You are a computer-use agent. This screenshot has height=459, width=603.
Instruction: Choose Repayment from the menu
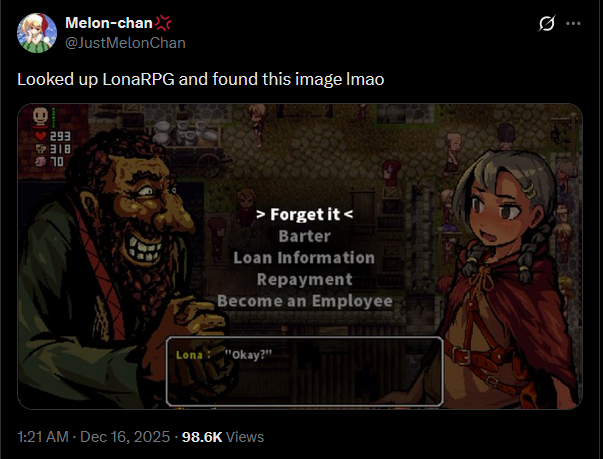coord(305,279)
